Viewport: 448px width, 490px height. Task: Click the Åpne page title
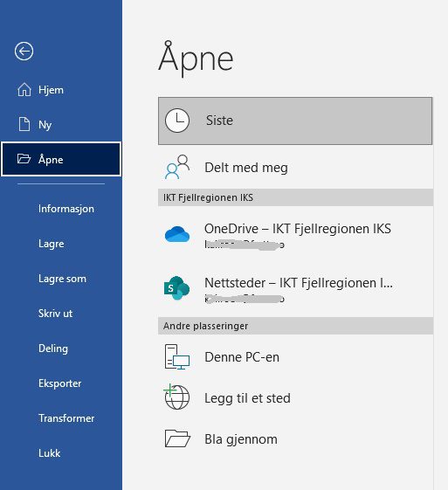[196, 59]
